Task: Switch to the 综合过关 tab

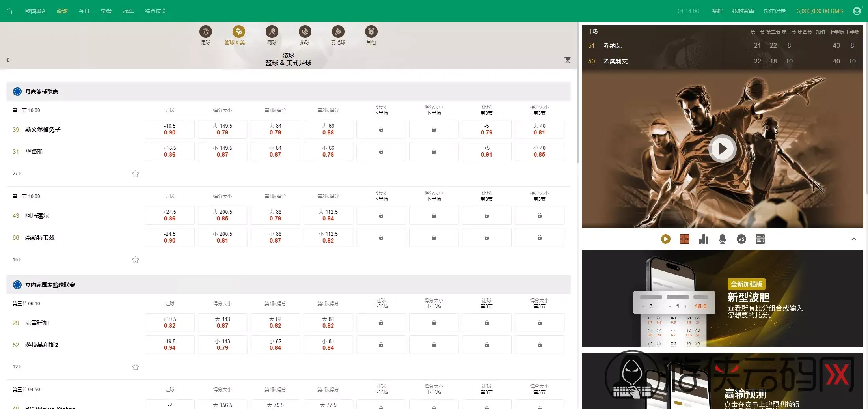Action: coord(156,11)
